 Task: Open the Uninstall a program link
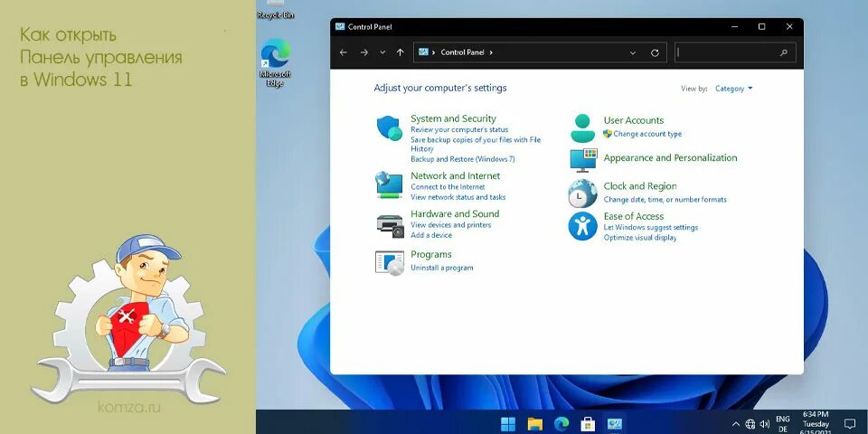[x=442, y=268]
